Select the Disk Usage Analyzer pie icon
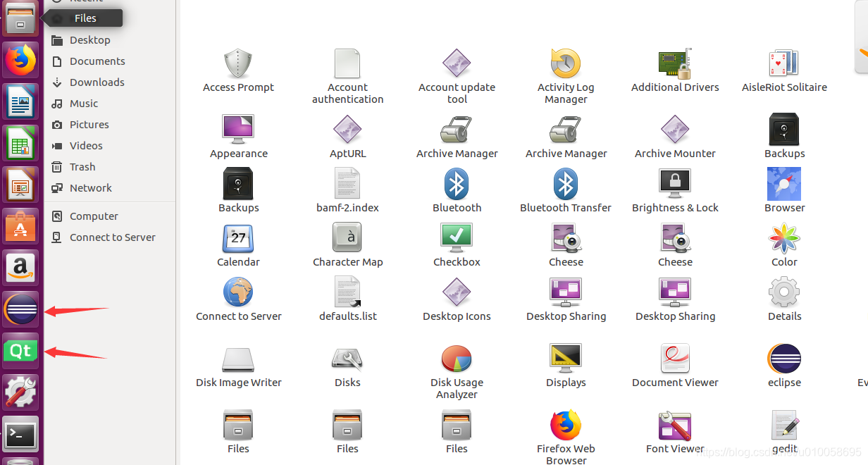 (457, 359)
